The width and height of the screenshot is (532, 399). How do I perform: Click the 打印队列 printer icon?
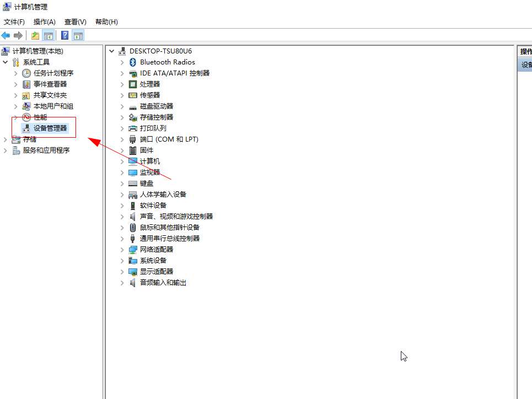coord(133,128)
